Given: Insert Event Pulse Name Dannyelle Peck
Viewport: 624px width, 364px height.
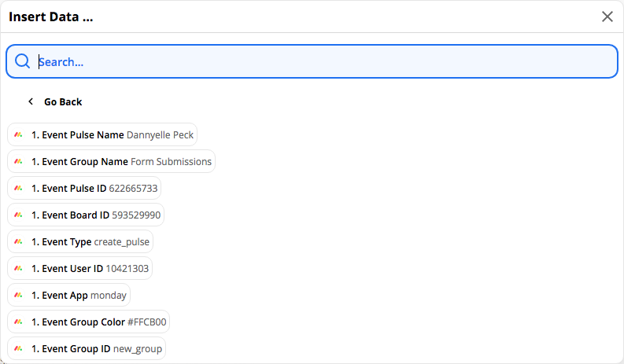Looking at the screenshot, I should tap(102, 135).
